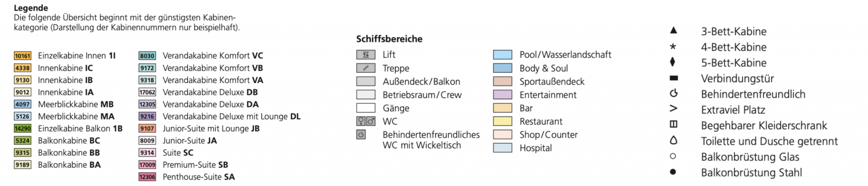Click the Balkonbrüstung Glas hollow circle
This screenshot has width=868, height=186.
click(x=673, y=156)
